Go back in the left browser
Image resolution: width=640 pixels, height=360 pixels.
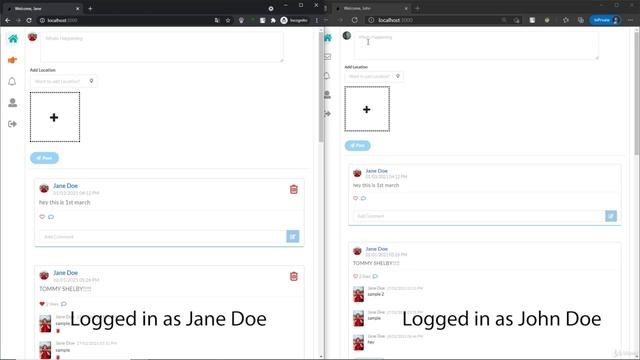click(8, 20)
